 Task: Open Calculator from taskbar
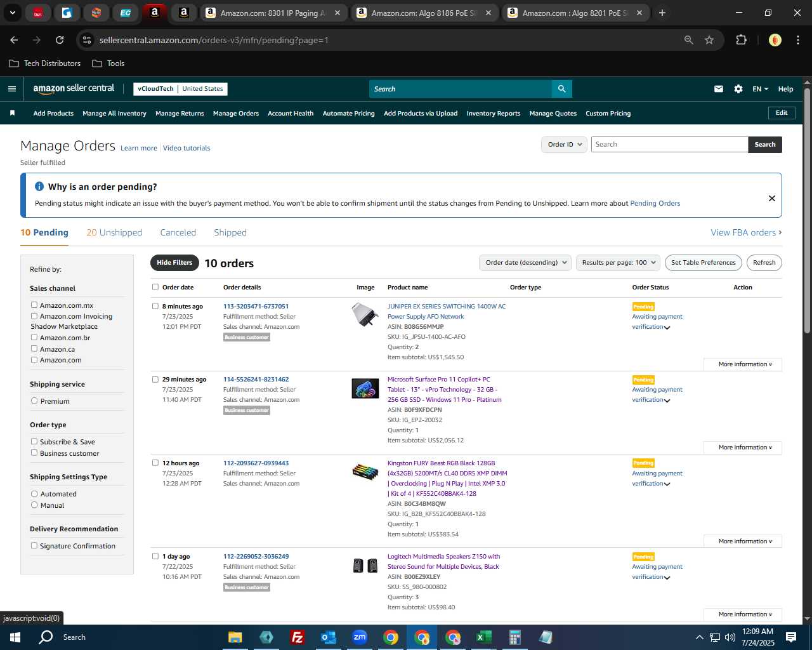click(514, 637)
